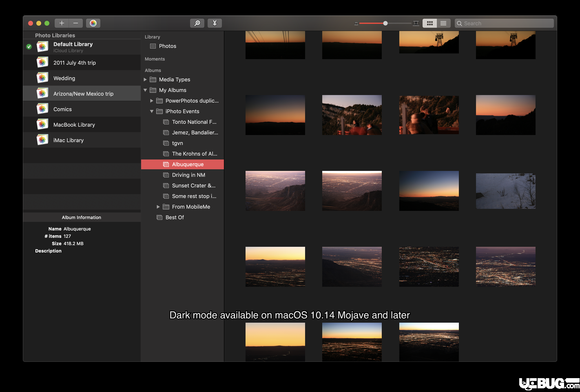The width and height of the screenshot is (580, 392).
Task: Select the iPhoto Events folder row
Action: coord(182,111)
